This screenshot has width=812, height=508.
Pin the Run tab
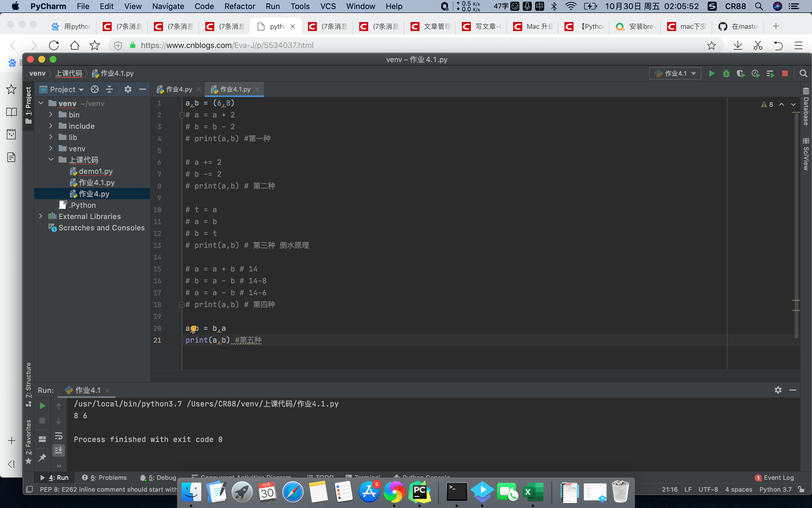coord(42,457)
